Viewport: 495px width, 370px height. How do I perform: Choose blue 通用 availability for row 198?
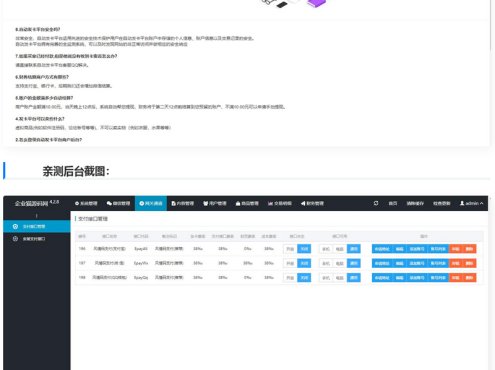point(354,278)
